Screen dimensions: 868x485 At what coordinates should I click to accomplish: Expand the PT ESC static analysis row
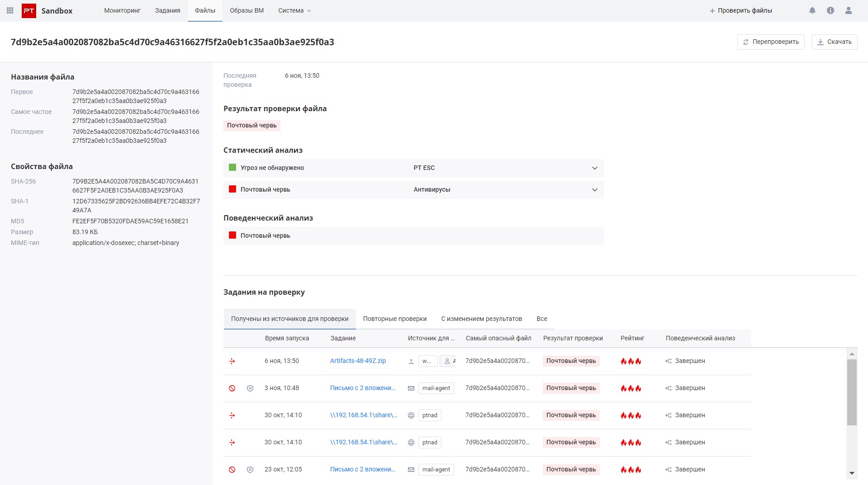tap(594, 168)
